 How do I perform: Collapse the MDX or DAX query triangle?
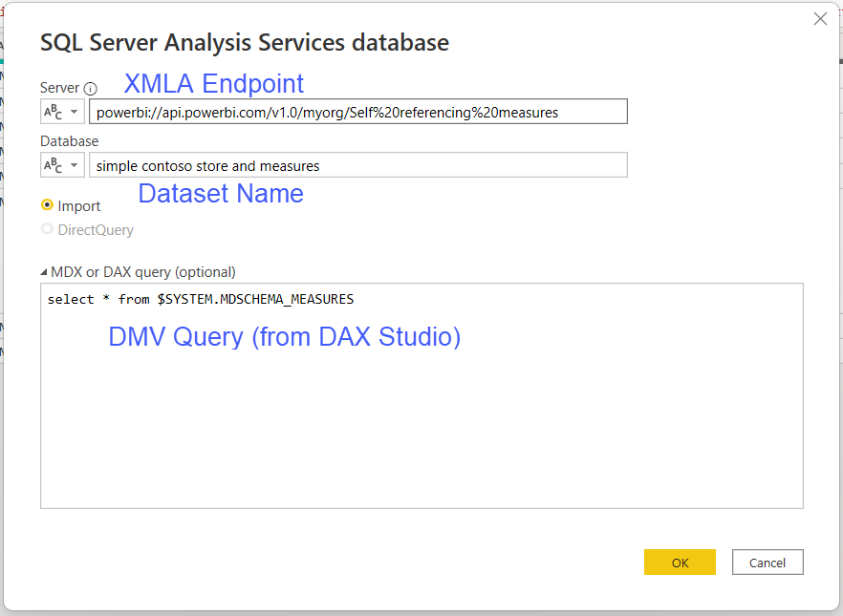44,272
